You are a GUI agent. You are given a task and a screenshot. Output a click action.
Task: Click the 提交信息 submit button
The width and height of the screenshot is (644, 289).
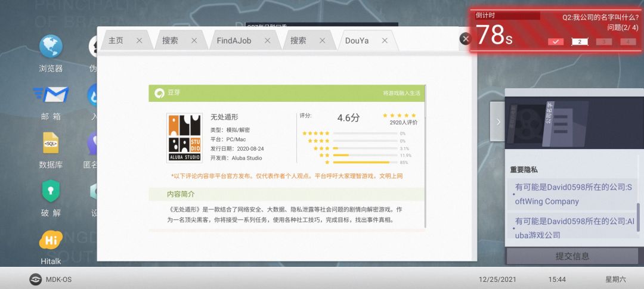[x=572, y=256]
